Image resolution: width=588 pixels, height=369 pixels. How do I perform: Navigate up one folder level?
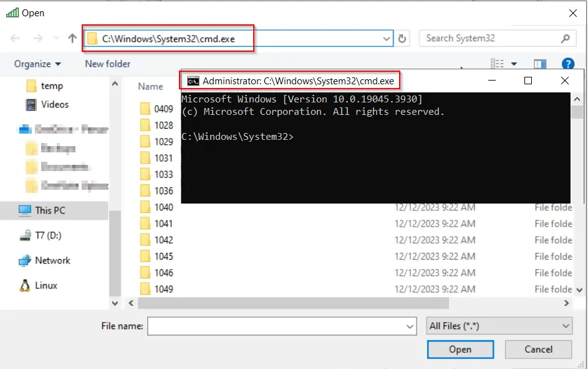coord(72,38)
